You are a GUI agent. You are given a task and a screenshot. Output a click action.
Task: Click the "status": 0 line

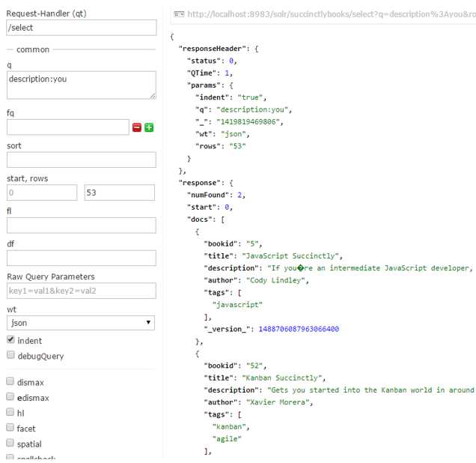pyautogui.click(x=212, y=61)
